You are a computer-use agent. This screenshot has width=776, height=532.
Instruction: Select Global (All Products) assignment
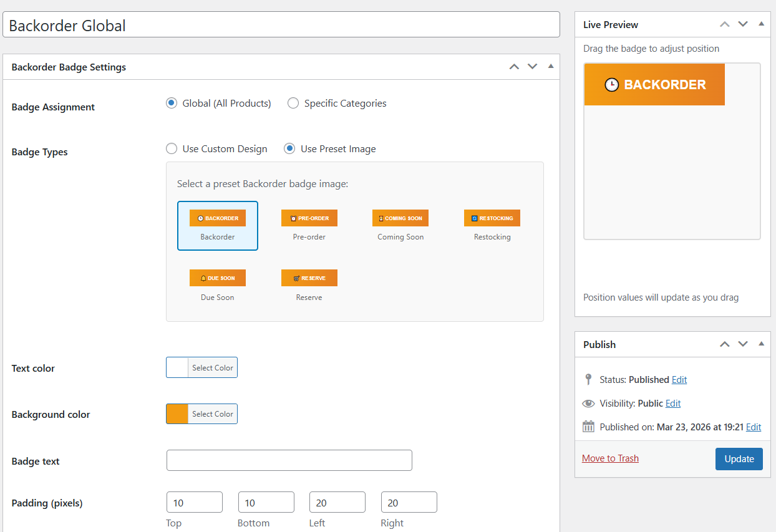[172, 103]
